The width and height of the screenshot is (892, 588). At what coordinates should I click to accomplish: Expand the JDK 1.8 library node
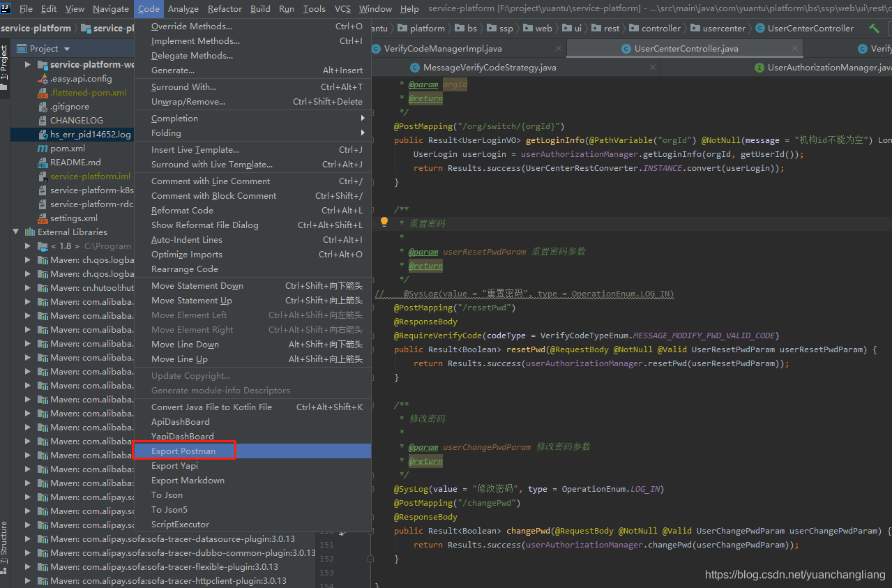point(28,246)
